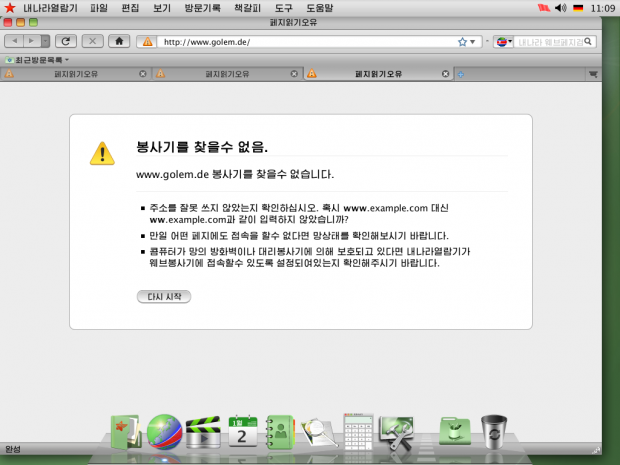Click the home page button
The height and width of the screenshot is (465, 620).
pos(119,41)
